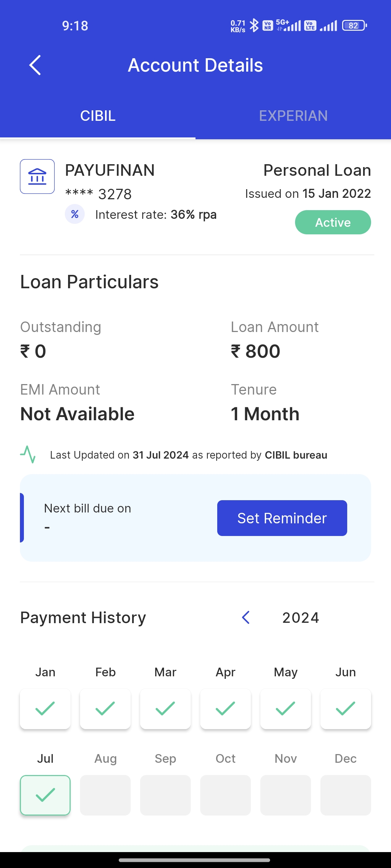391x868 pixels.
Task: Select the Jan payment checkmark tile
Action: pos(45,709)
